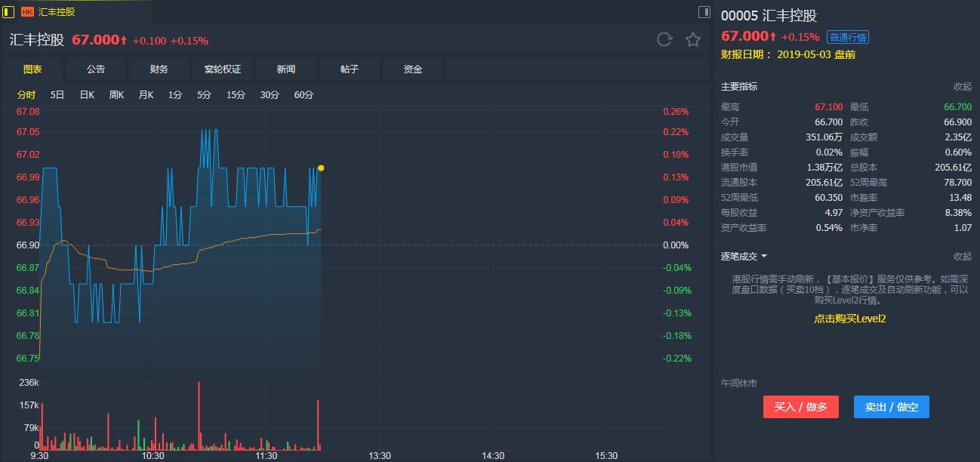Switch to the 公告 tab
The image size is (980, 462).
point(96,69)
